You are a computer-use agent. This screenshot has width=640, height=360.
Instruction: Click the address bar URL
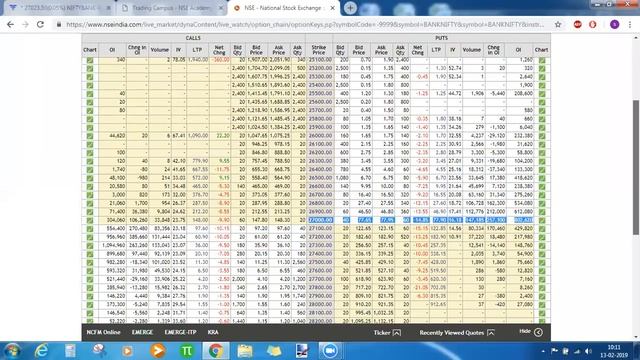tap(304, 24)
